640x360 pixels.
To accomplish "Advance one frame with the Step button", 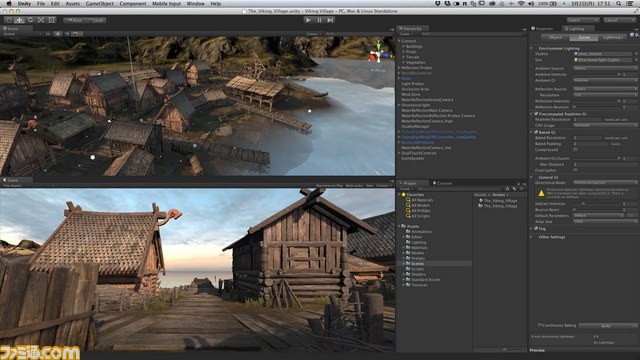I will (330, 20).
